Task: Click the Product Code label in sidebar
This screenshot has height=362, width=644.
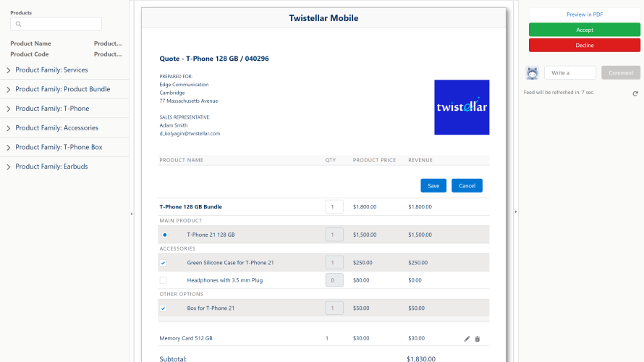Action: pyautogui.click(x=30, y=54)
